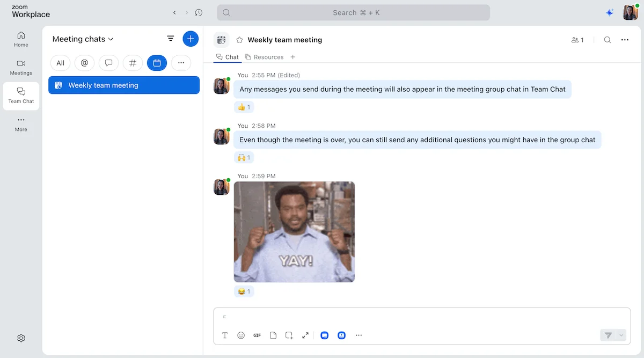Open the send options dropdown arrow
The width and height of the screenshot is (644, 358).
click(x=620, y=335)
